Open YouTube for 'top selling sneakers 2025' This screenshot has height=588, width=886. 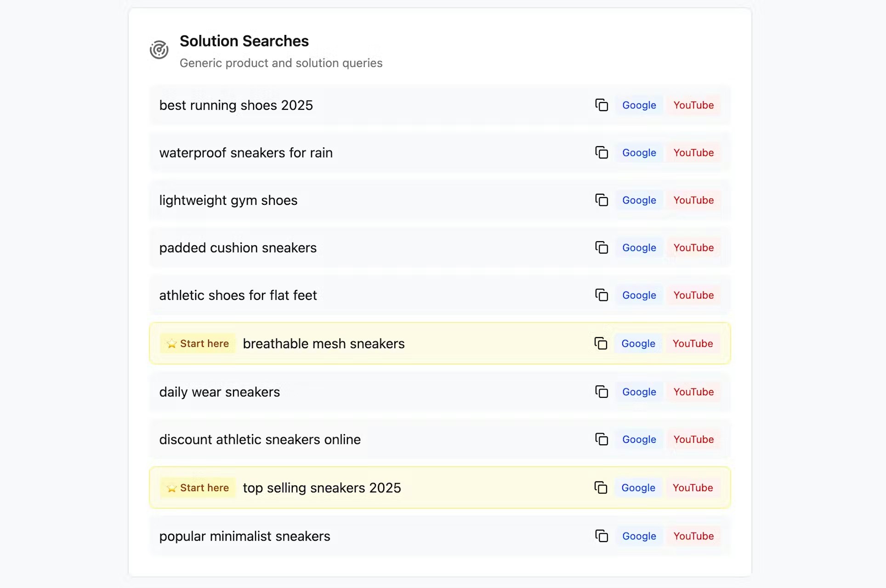[693, 487]
